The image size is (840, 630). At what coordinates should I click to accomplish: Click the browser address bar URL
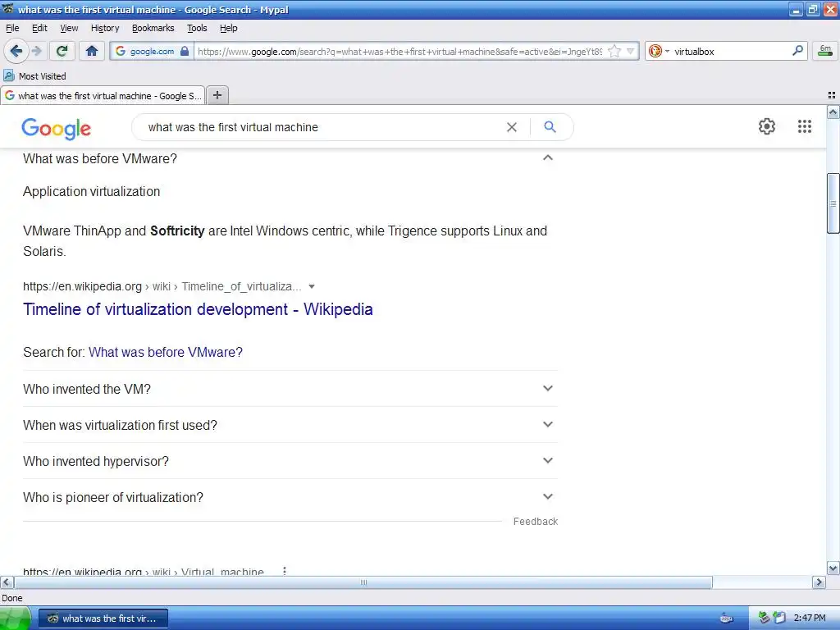click(399, 52)
